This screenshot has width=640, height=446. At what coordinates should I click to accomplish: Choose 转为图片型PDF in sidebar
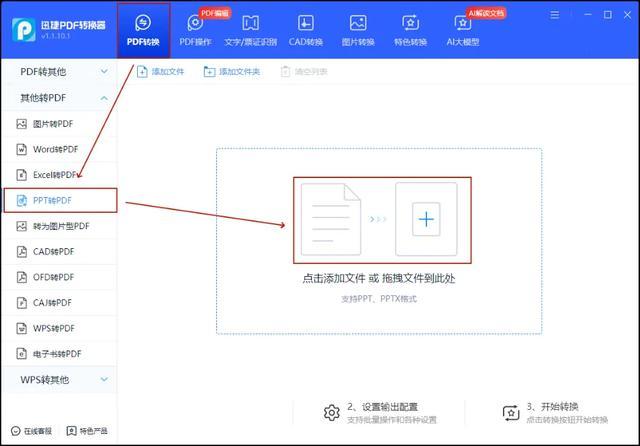[60, 226]
